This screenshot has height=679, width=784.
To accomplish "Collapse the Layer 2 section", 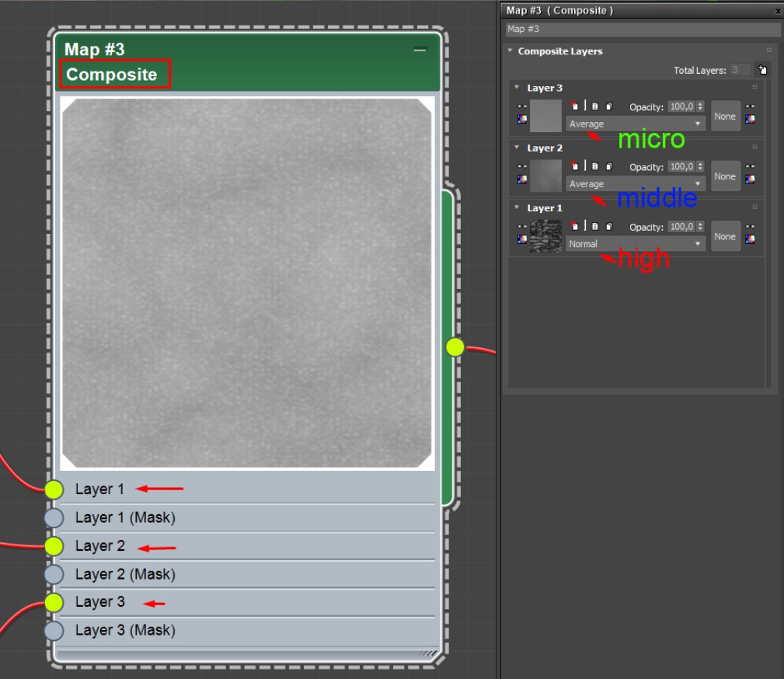I will (517, 147).
